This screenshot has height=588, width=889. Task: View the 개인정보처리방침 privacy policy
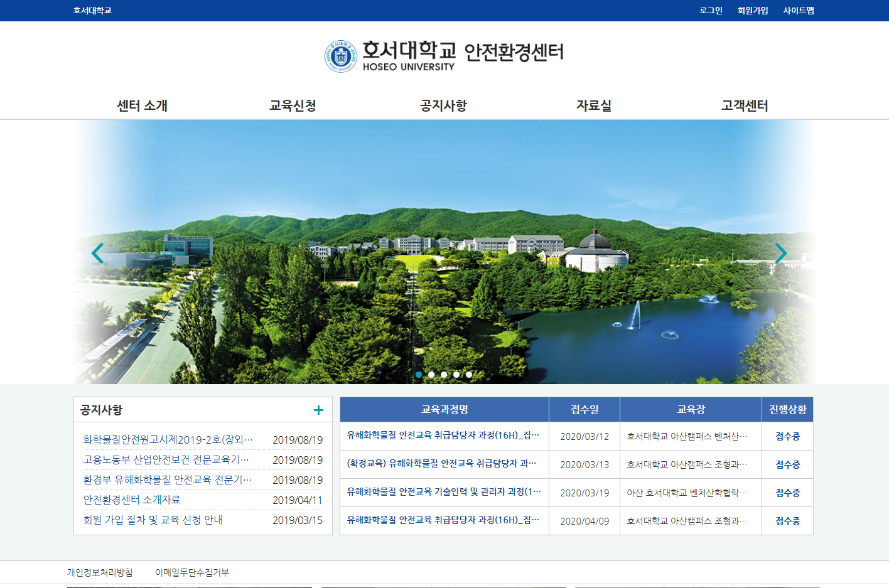click(x=100, y=572)
